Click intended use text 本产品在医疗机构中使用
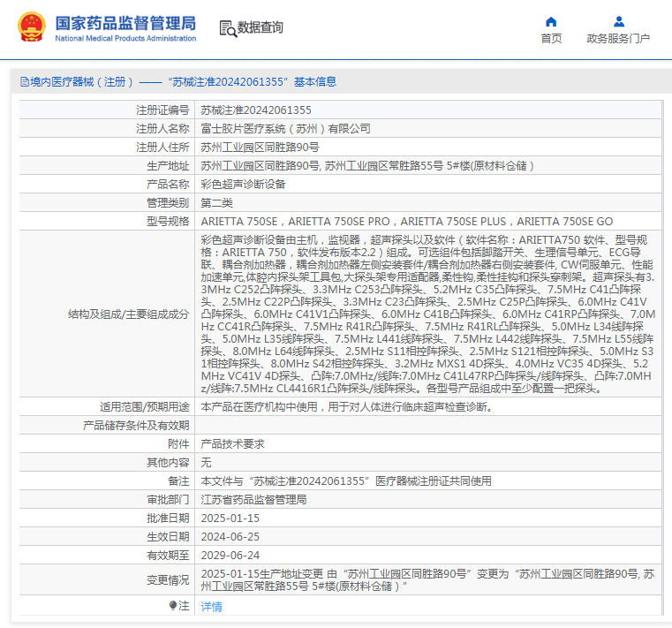 pos(346,407)
